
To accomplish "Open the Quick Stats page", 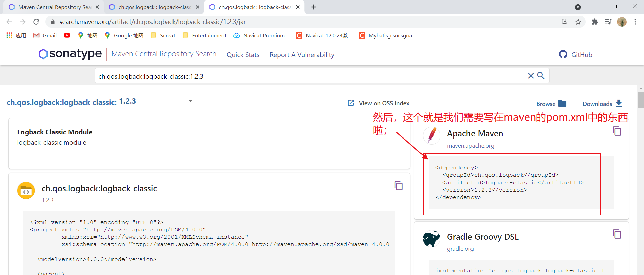I will coord(243,55).
